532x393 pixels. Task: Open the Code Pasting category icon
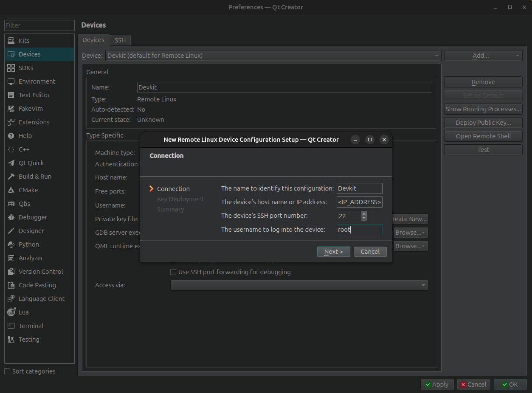click(11, 285)
